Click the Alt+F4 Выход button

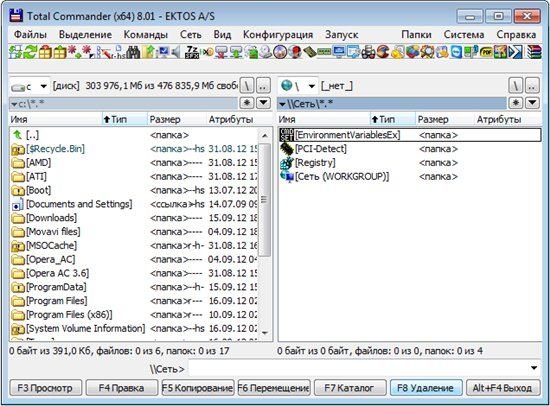pos(502,388)
